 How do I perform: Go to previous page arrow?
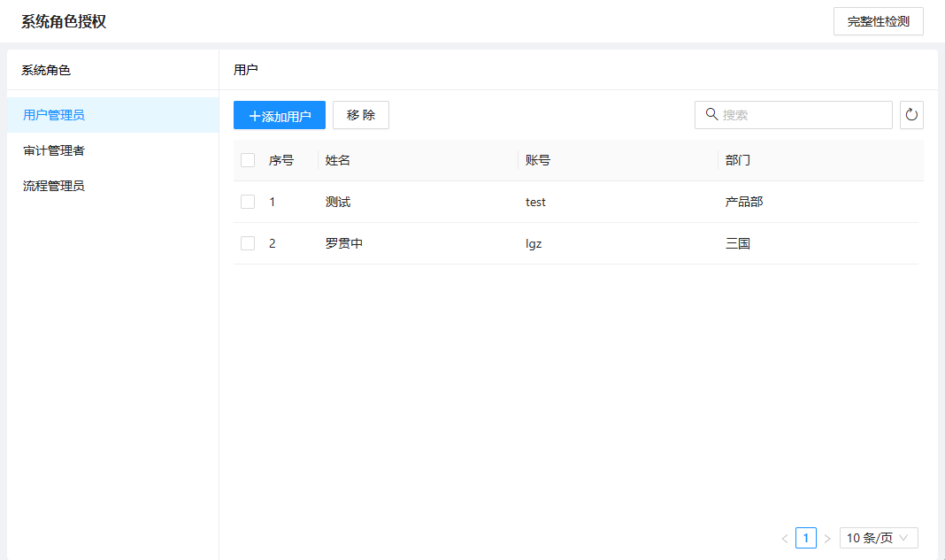785,538
